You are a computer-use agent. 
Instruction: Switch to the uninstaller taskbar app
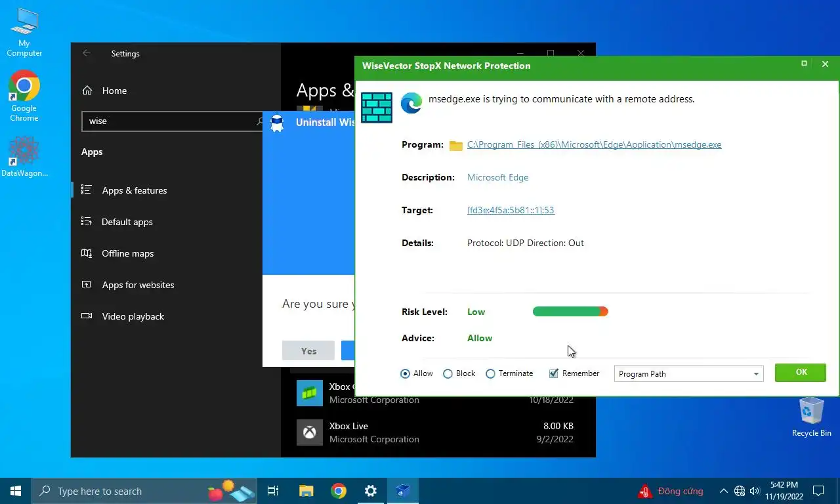403,491
